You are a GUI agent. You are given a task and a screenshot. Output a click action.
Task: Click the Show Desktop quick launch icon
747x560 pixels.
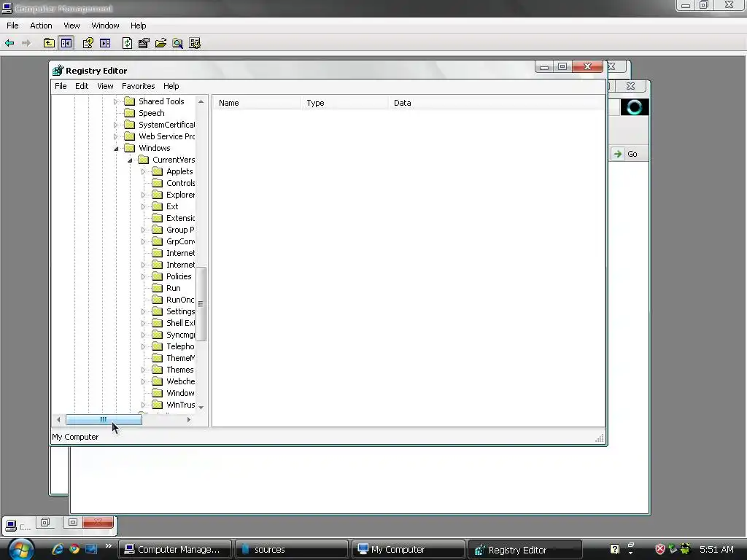[x=91, y=549]
